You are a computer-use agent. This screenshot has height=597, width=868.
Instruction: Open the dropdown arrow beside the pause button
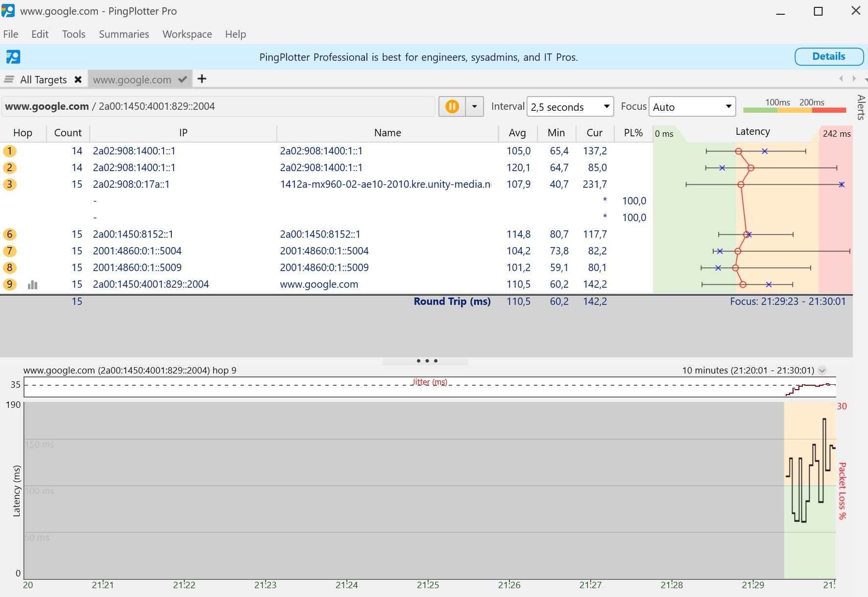474,106
